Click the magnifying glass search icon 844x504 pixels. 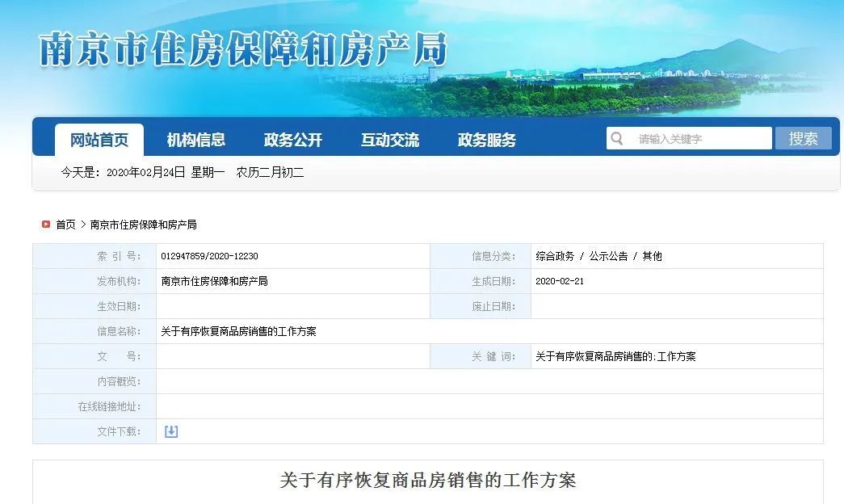point(617,138)
